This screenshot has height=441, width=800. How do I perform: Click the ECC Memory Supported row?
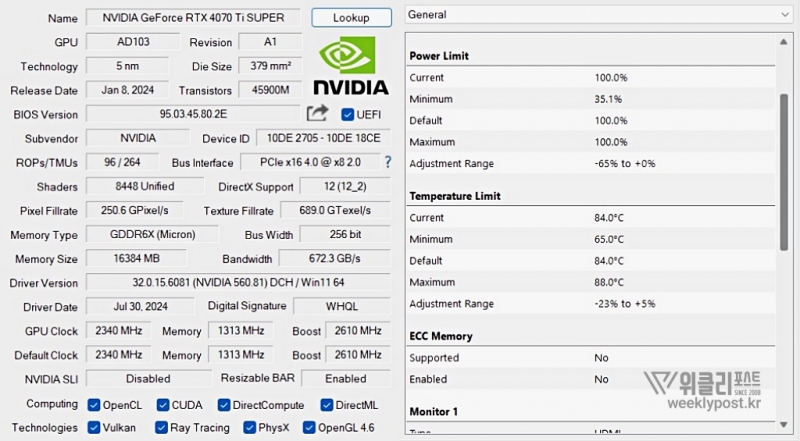coord(591,358)
